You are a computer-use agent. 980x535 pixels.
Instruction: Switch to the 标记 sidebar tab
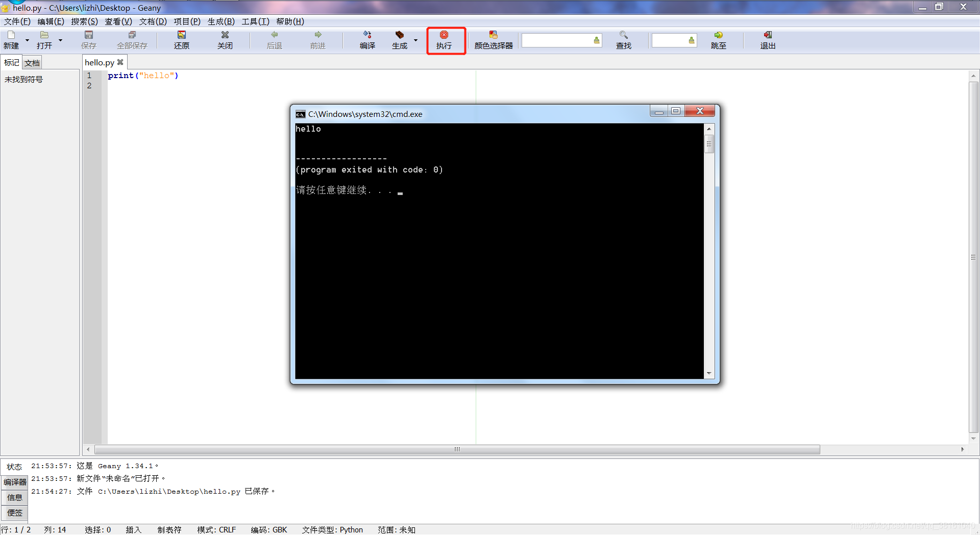click(11, 63)
